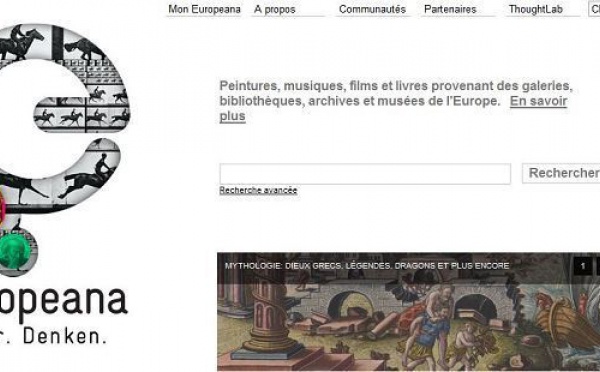600x372 pixels.
Task: Open the 'Recherche avancée' link
Action: click(258, 190)
